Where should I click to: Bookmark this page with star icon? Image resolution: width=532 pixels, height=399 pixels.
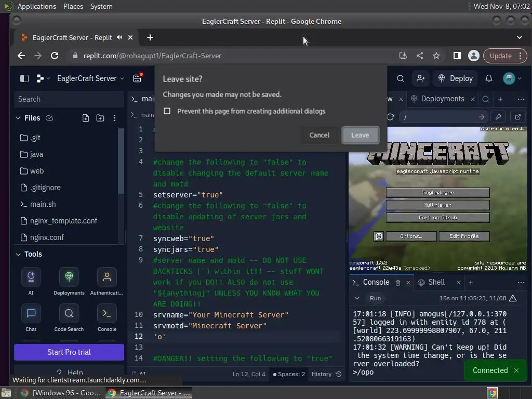point(436,56)
